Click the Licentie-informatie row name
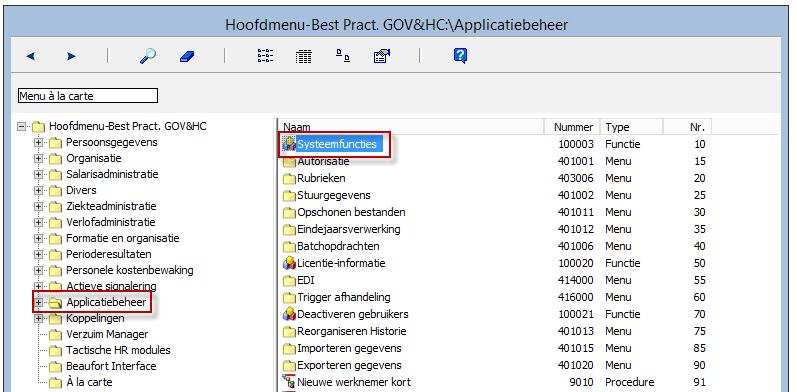Viewport: 797px width, 392px height. coord(341,263)
